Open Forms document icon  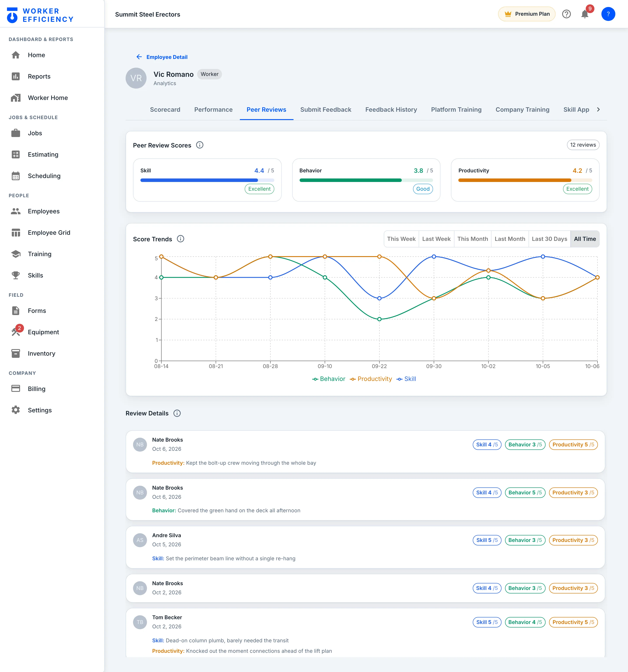(15, 311)
